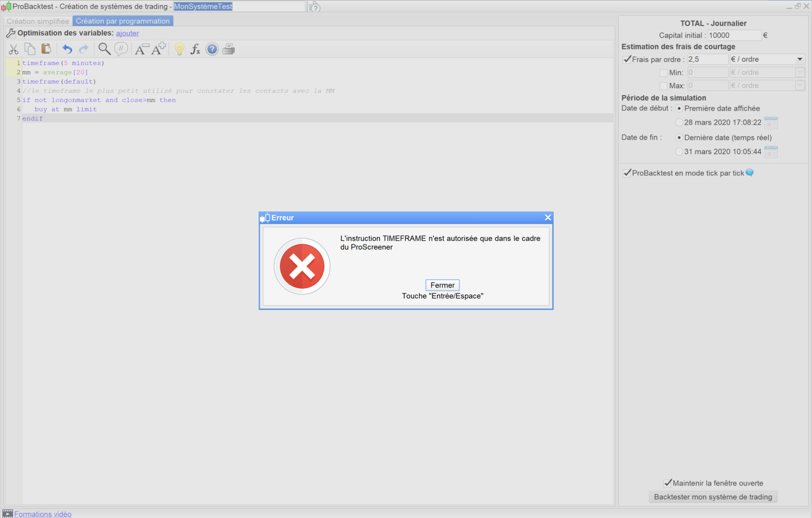Click the Cut scissors icon

click(13, 49)
